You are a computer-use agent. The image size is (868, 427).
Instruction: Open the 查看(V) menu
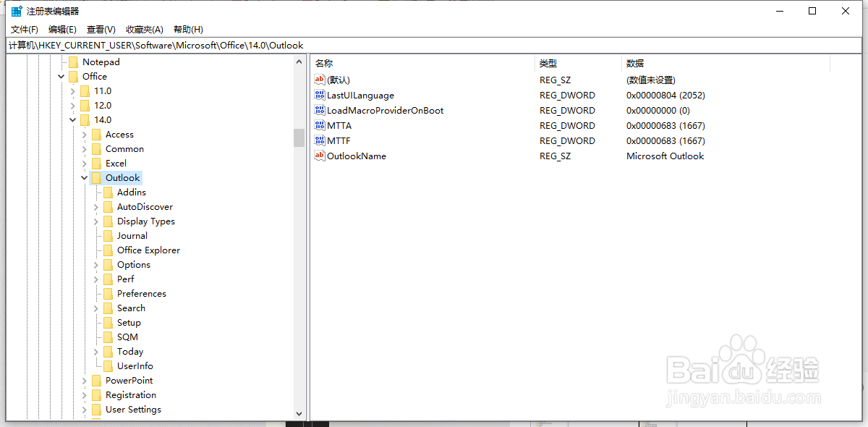pos(100,29)
